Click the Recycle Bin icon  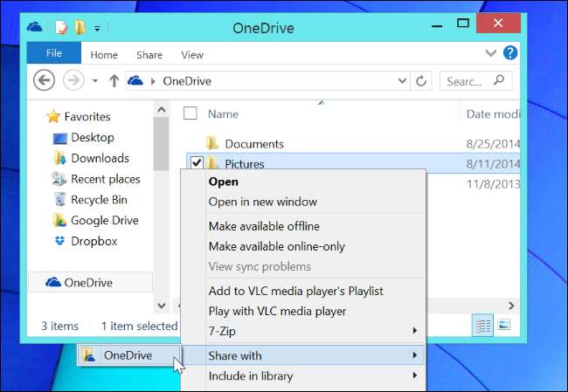coord(59,199)
